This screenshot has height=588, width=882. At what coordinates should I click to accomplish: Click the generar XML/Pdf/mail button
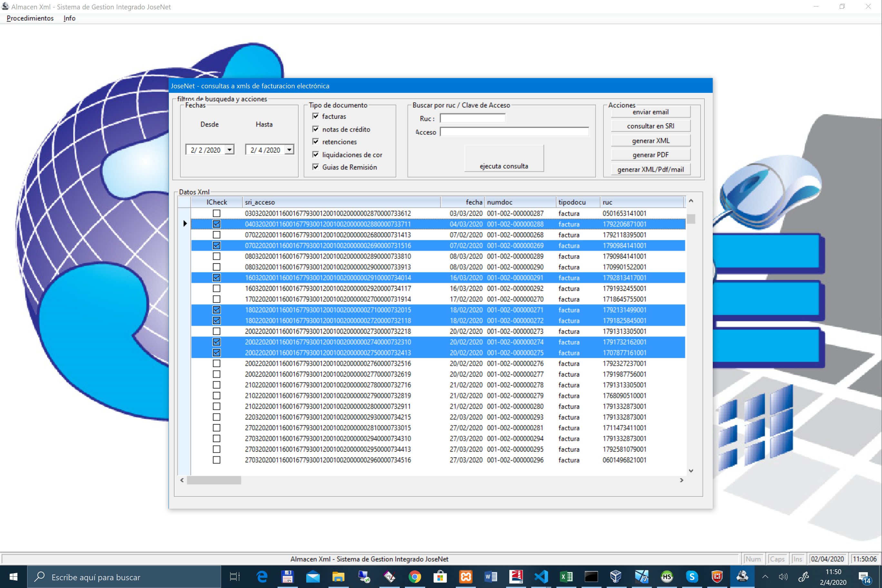click(650, 169)
